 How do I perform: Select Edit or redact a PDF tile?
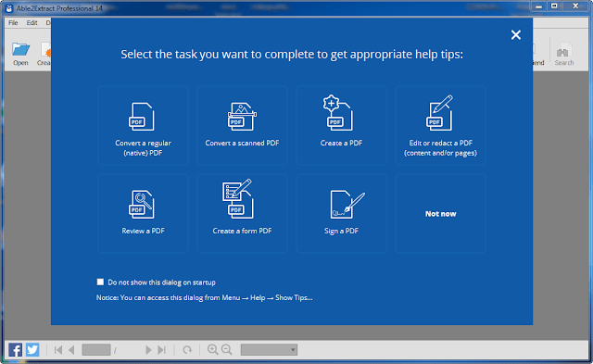pyautogui.click(x=441, y=125)
